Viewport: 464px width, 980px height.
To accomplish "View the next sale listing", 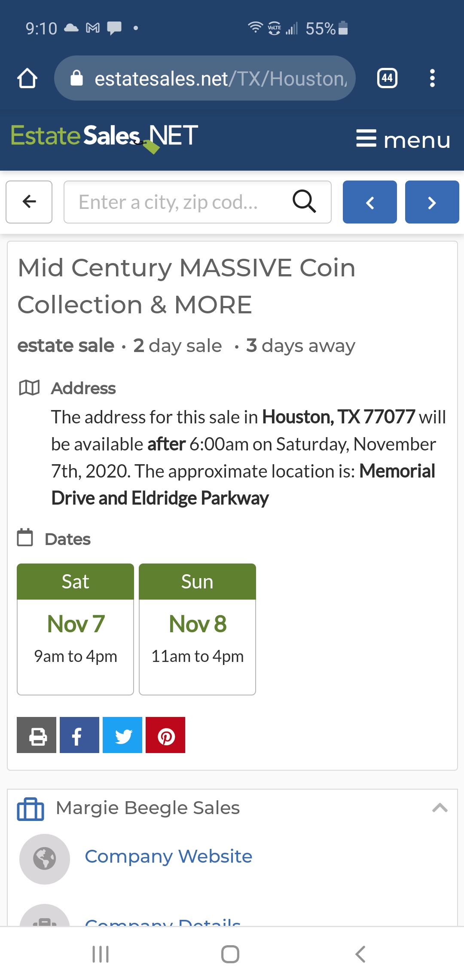I will pyautogui.click(x=432, y=202).
